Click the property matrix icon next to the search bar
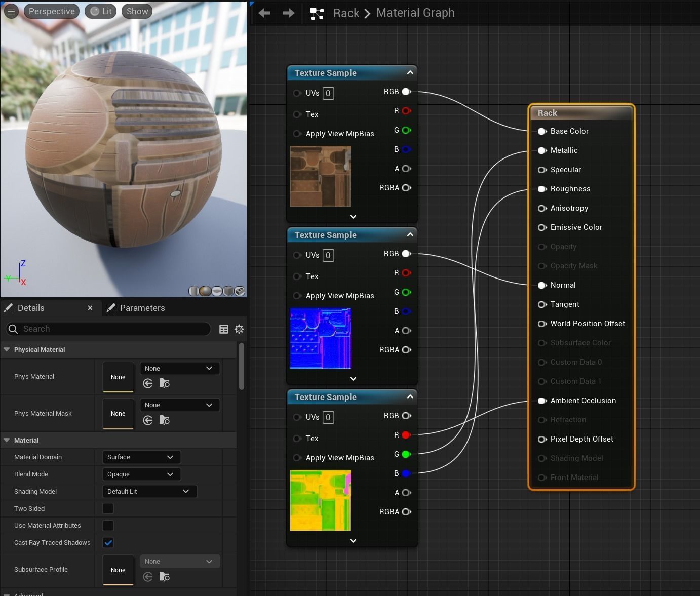The width and height of the screenshot is (700, 596). tap(223, 329)
